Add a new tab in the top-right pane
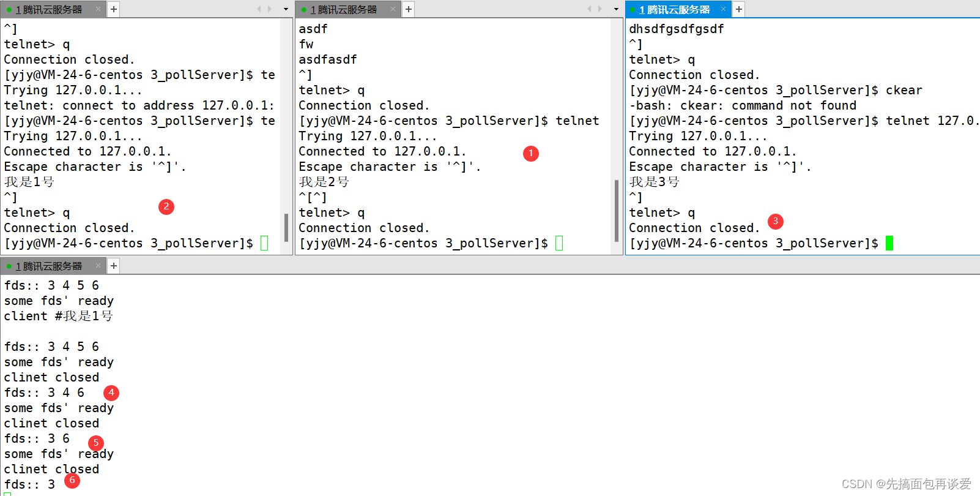The image size is (980, 496). pyautogui.click(x=739, y=9)
